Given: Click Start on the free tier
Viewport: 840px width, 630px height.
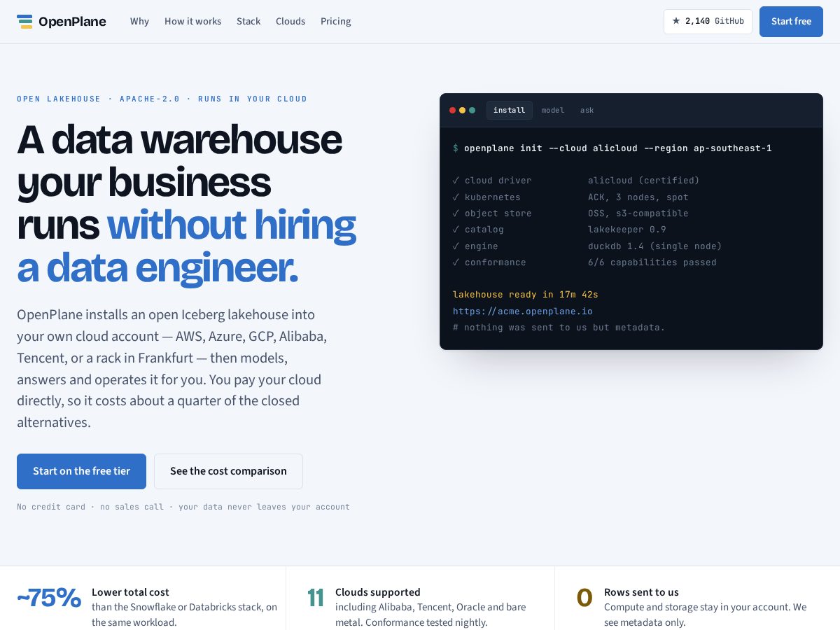Looking at the screenshot, I should [81, 471].
